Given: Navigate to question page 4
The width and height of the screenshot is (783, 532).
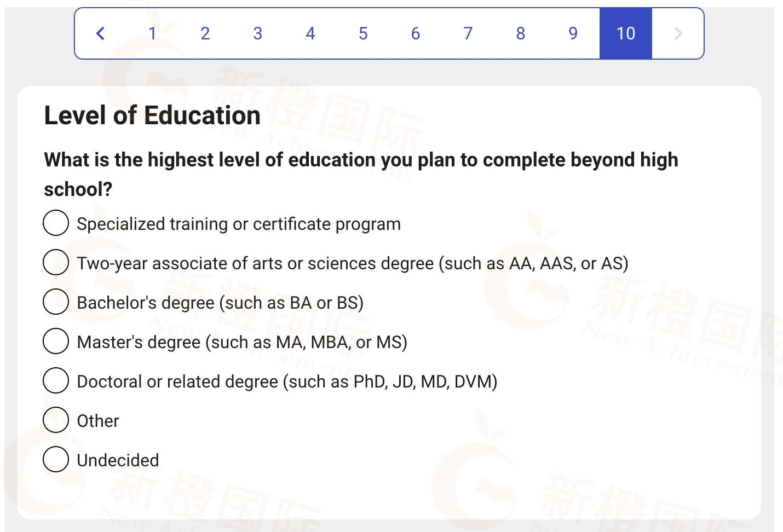Looking at the screenshot, I should point(310,33).
